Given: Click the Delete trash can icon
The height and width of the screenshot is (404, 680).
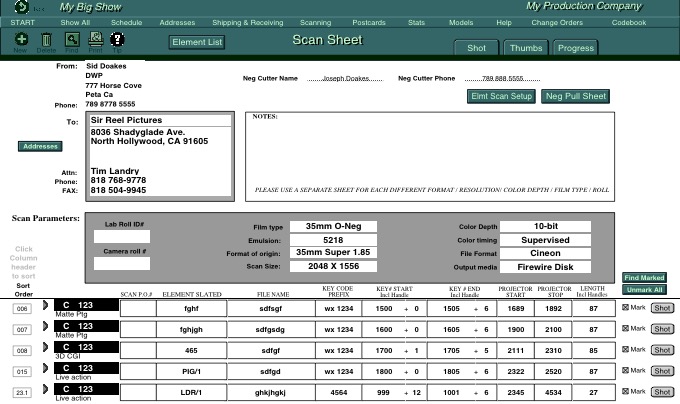Looking at the screenshot, I should 46,39.
